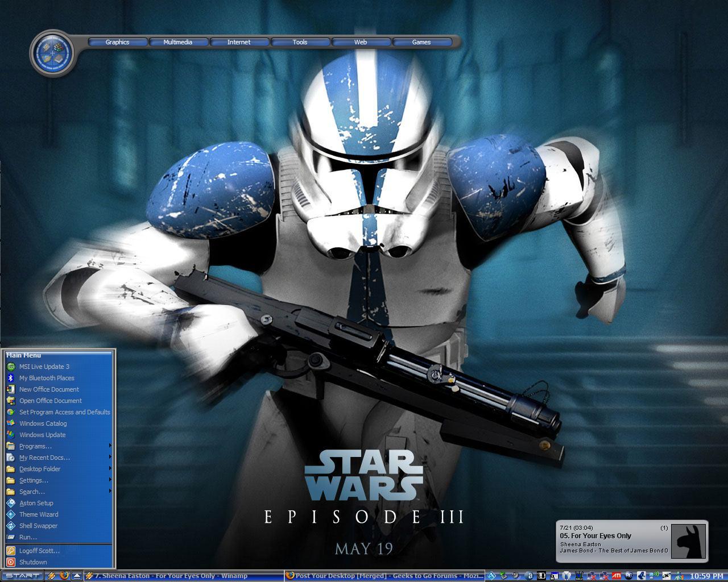This screenshot has width=728, height=582.
Task: Switch to the Post Your Desktop Mozilla taskbar button
Action: pyautogui.click(x=384, y=576)
